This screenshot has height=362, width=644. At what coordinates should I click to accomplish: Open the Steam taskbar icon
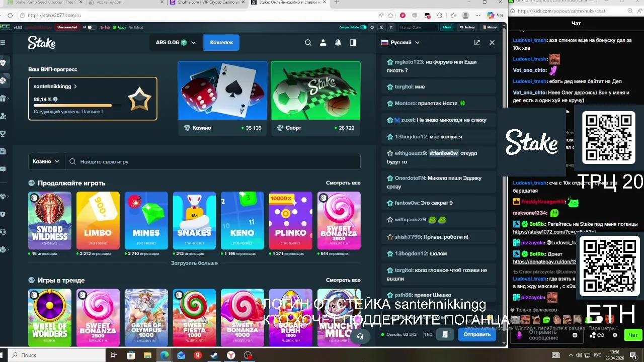(214, 355)
